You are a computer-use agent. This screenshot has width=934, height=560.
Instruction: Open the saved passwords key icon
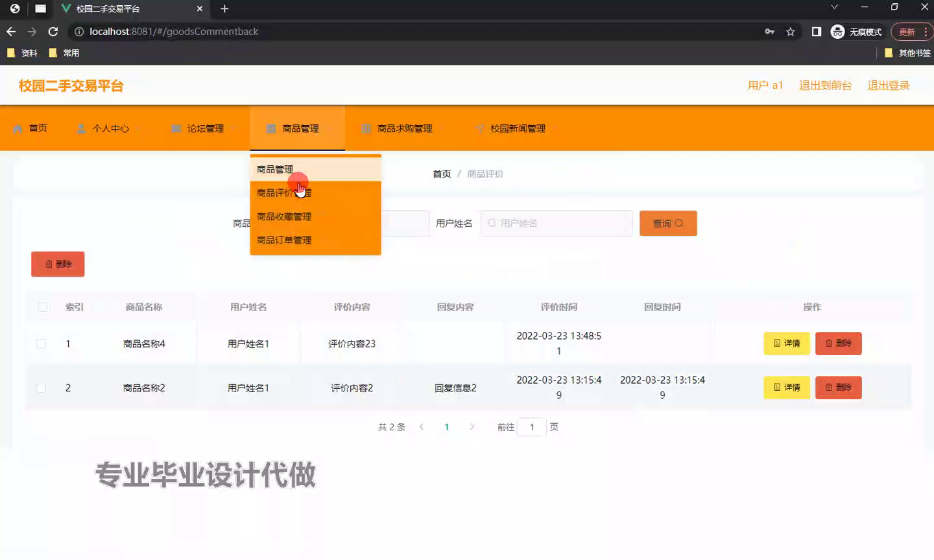769,31
